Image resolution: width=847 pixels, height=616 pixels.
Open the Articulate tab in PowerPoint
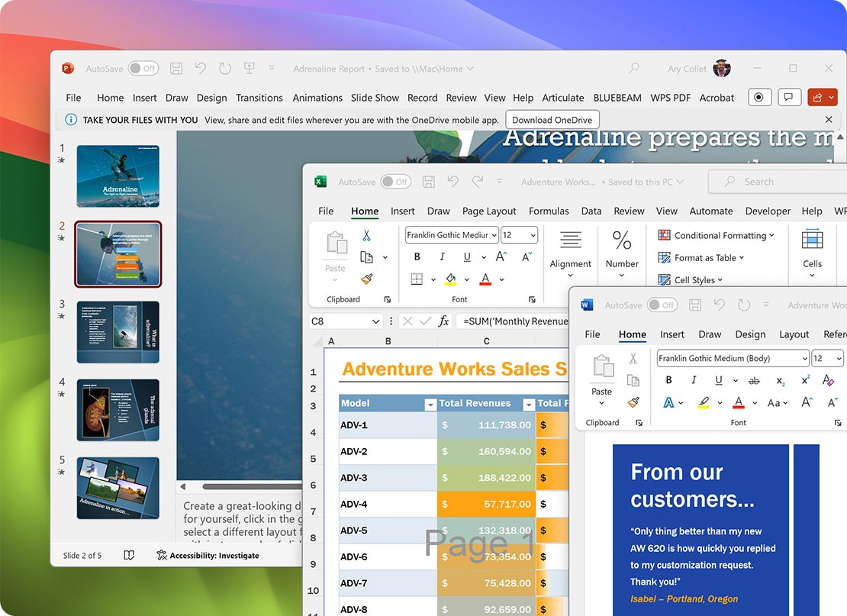563,98
